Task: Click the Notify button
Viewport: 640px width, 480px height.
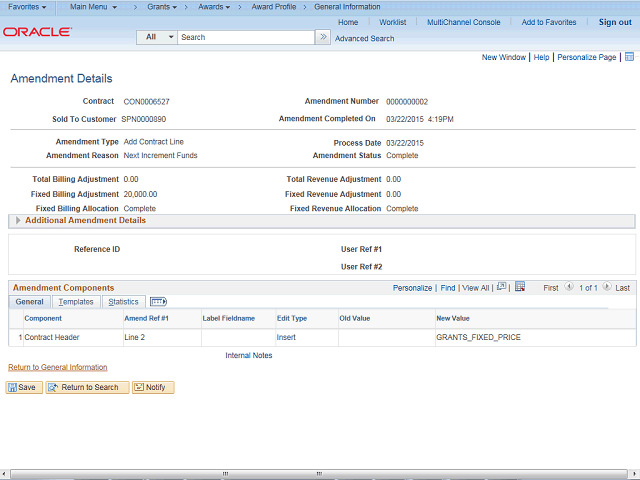Action: 153,387
